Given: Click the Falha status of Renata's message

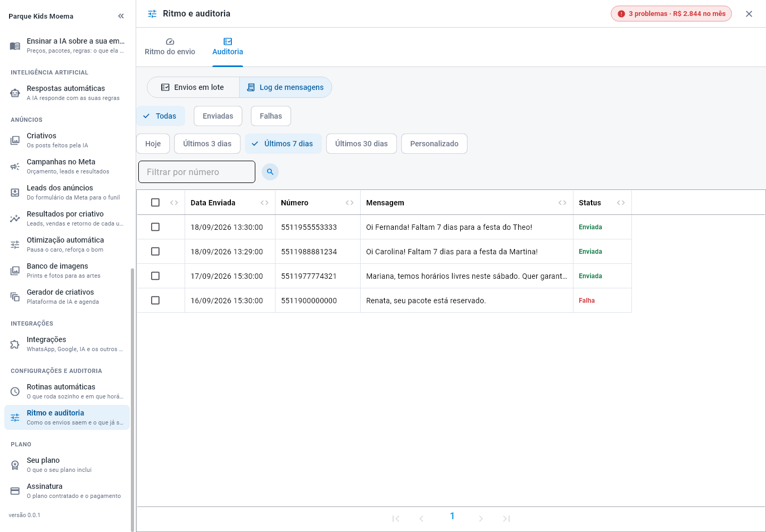Looking at the screenshot, I should pos(587,301).
